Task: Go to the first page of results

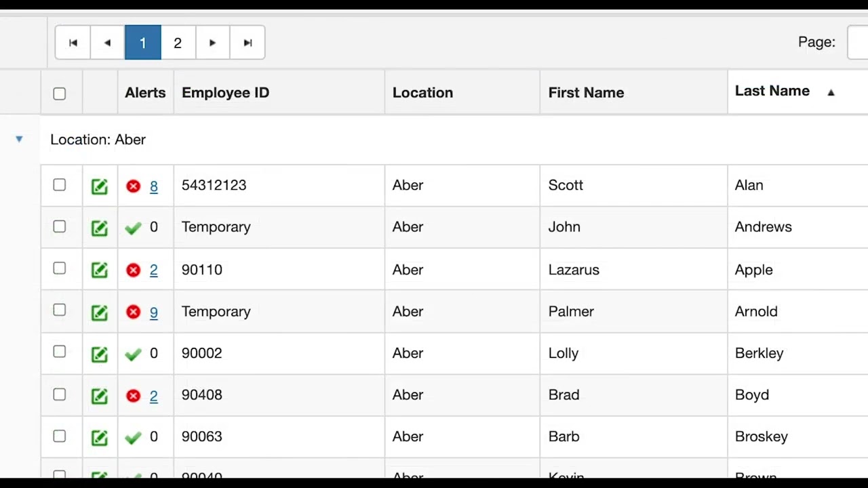Action: 73,43
